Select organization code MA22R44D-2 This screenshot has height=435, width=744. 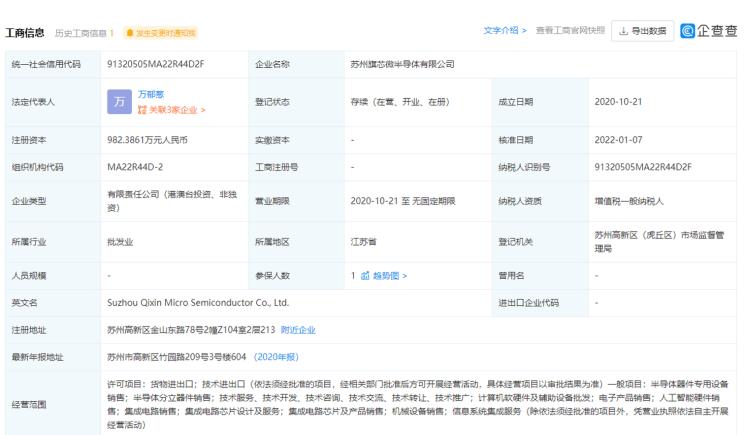(135, 167)
